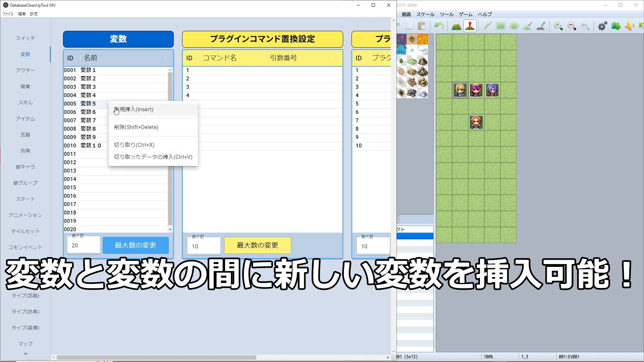Image resolution: width=644 pixels, height=362 pixels.
Task: Select the Ellipse drawing tool
Action: tap(514, 26)
